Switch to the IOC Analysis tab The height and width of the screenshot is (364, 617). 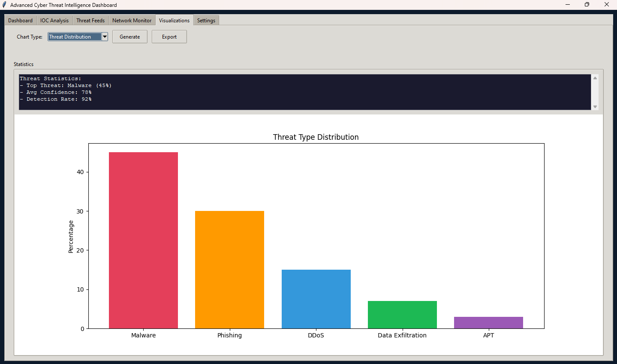point(54,21)
